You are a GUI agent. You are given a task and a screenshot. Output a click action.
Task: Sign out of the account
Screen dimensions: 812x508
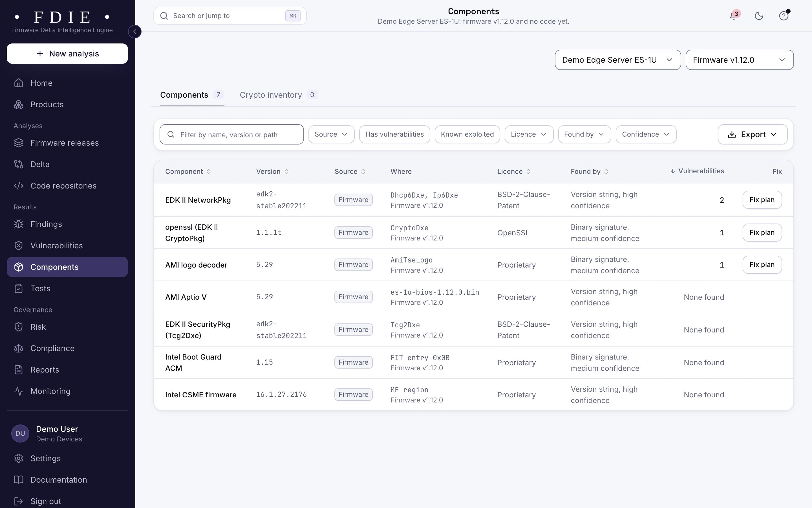click(67, 501)
